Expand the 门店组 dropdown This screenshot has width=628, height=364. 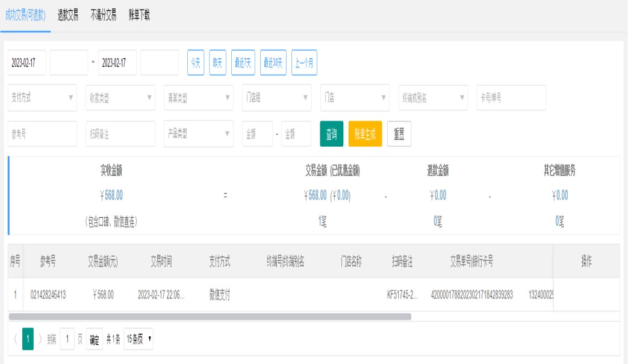(276, 98)
